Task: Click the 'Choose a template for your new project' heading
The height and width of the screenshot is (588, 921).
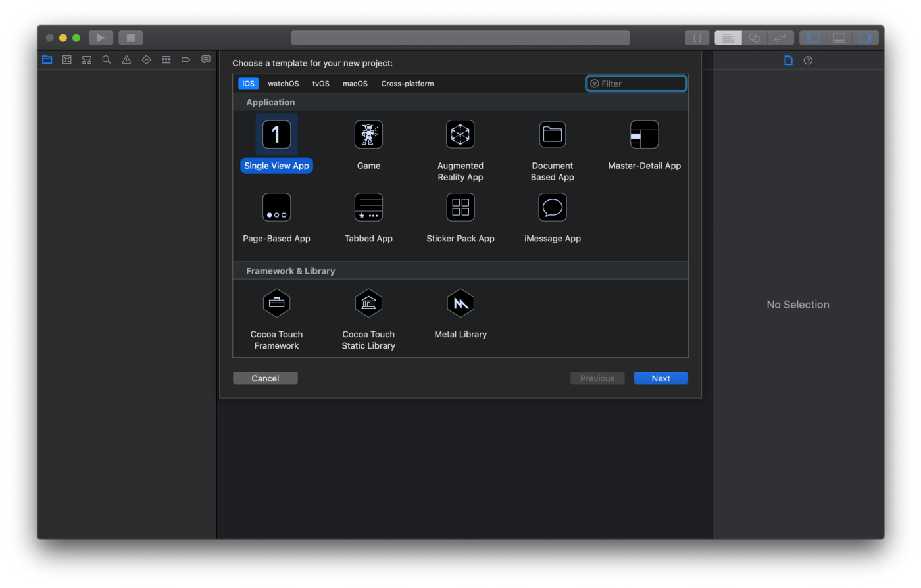Action: tap(312, 63)
